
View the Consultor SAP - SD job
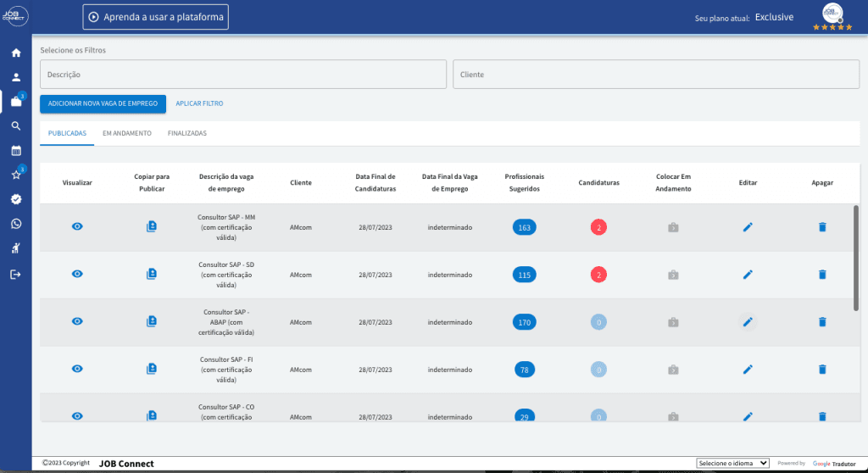(x=77, y=274)
